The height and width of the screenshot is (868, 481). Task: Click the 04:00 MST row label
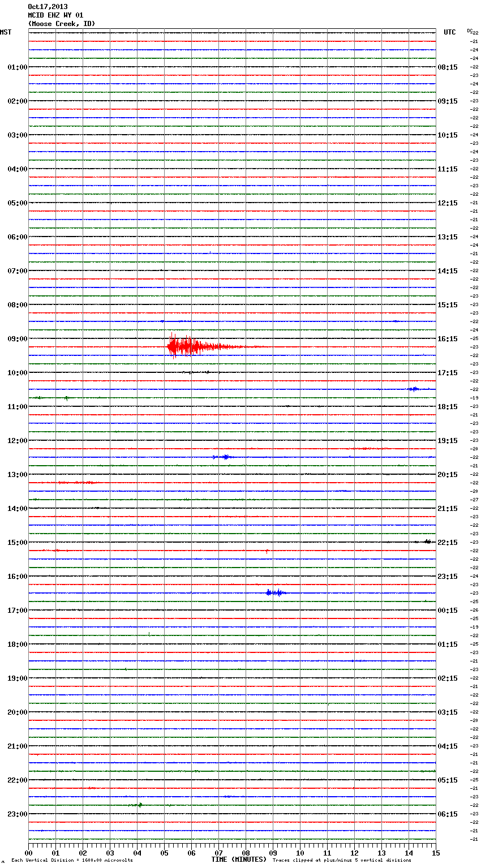click(x=18, y=169)
